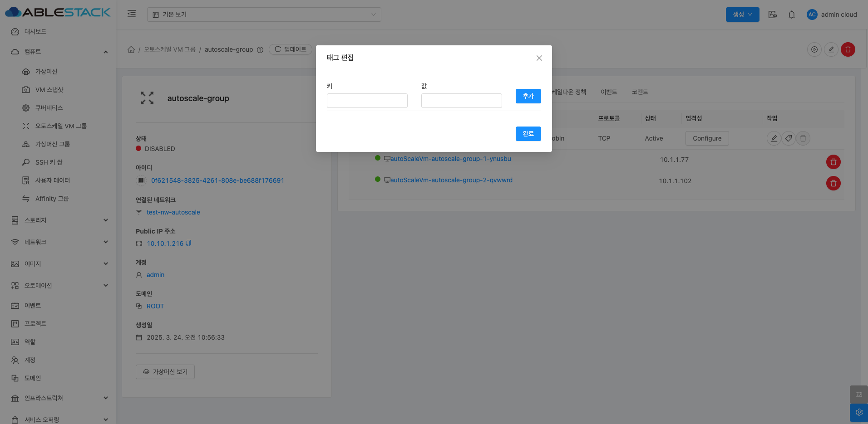Click the gray panel icon above settings gear
868x424 pixels.
click(859, 395)
